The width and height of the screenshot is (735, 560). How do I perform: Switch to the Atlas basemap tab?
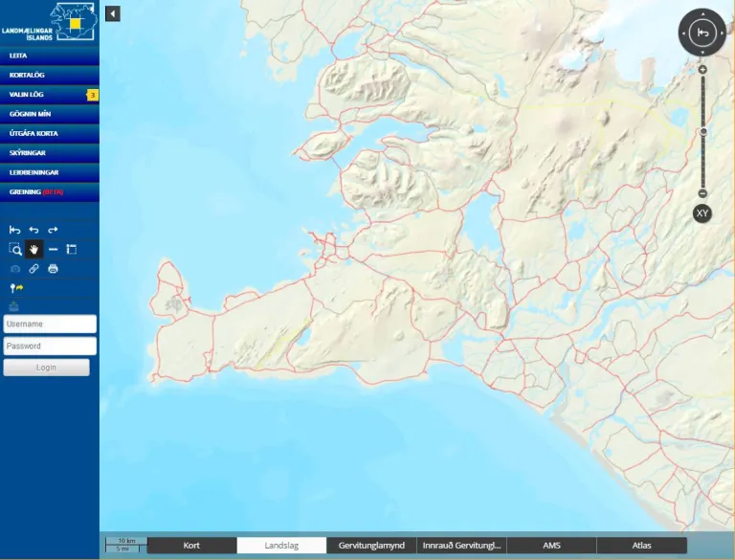point(641,546)
